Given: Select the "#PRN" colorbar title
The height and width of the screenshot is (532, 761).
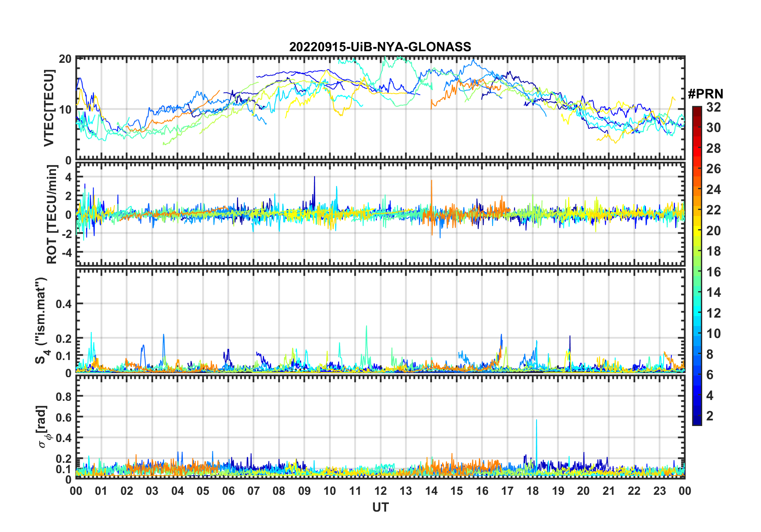Looking at the screenshot, I should (706, 94).
